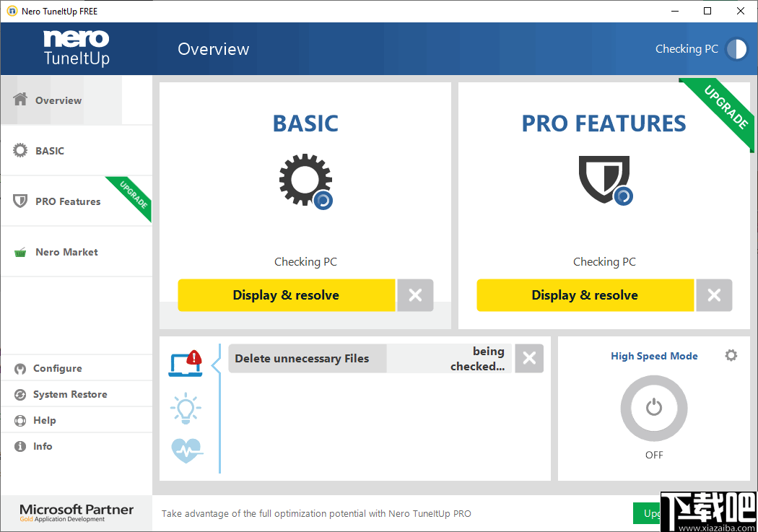Click the shield icon beside PRO Features
This screenshot has width=758, height=532.
coord(19,201)
